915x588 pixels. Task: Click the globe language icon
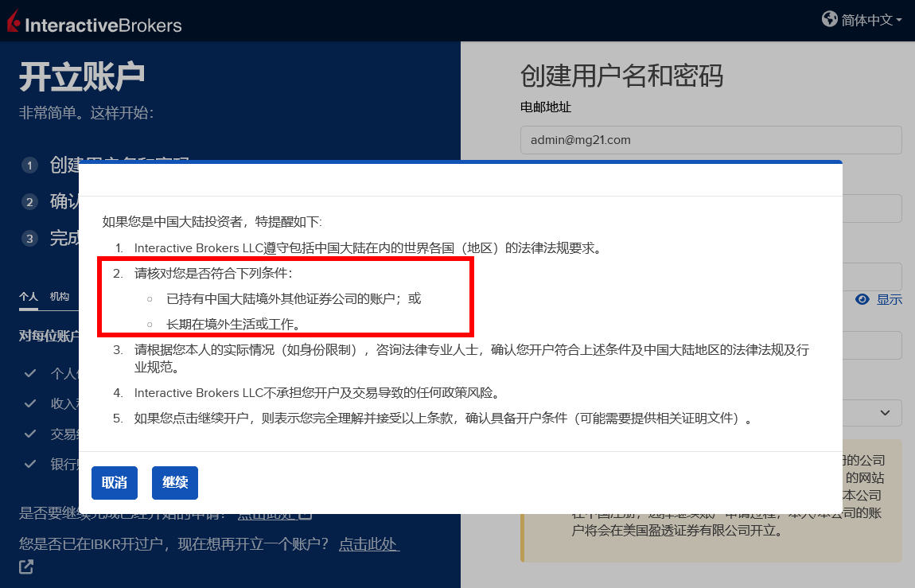pyautogui.click(x=829, y=19)
